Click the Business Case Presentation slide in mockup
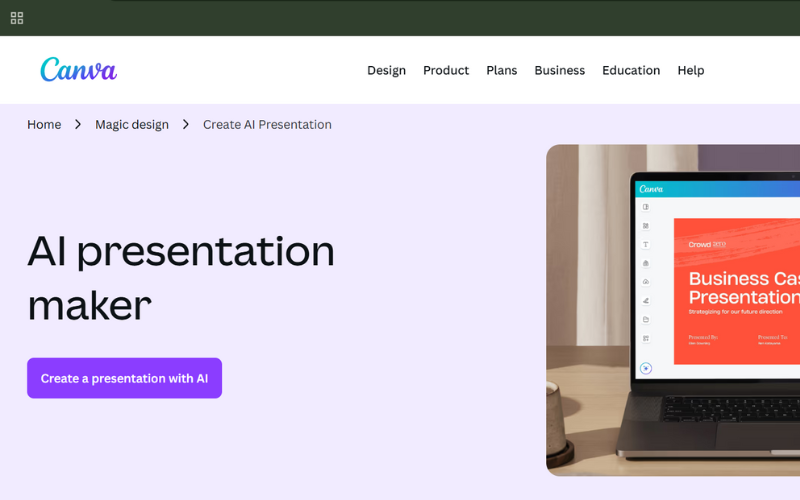The width and height of the screenshot is (800, 500). 737,291
